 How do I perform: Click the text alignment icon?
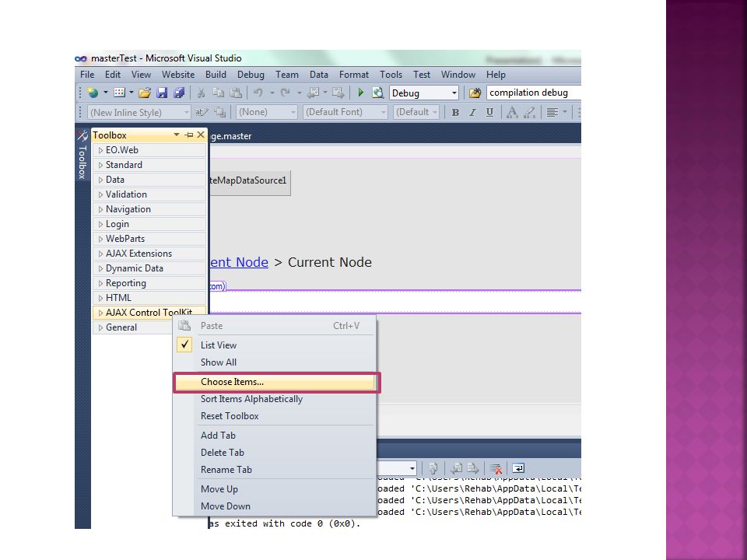[x=552, y=112]
